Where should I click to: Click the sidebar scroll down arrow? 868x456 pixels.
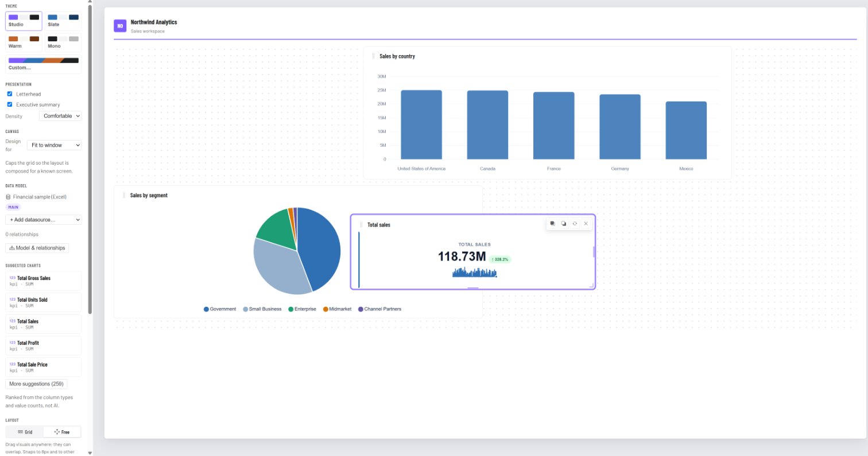tap(90, 453)
